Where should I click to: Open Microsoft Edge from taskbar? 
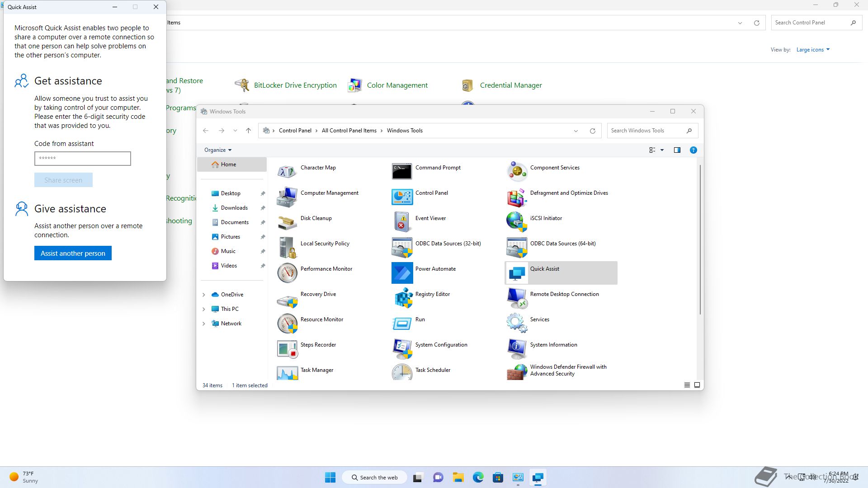(x=478, y=478)
